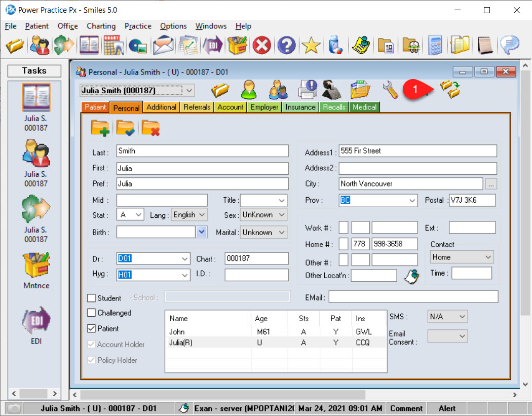Click the Tasks header button
The width and height of the screenshot is (532, 416).
tap(34, 70)
